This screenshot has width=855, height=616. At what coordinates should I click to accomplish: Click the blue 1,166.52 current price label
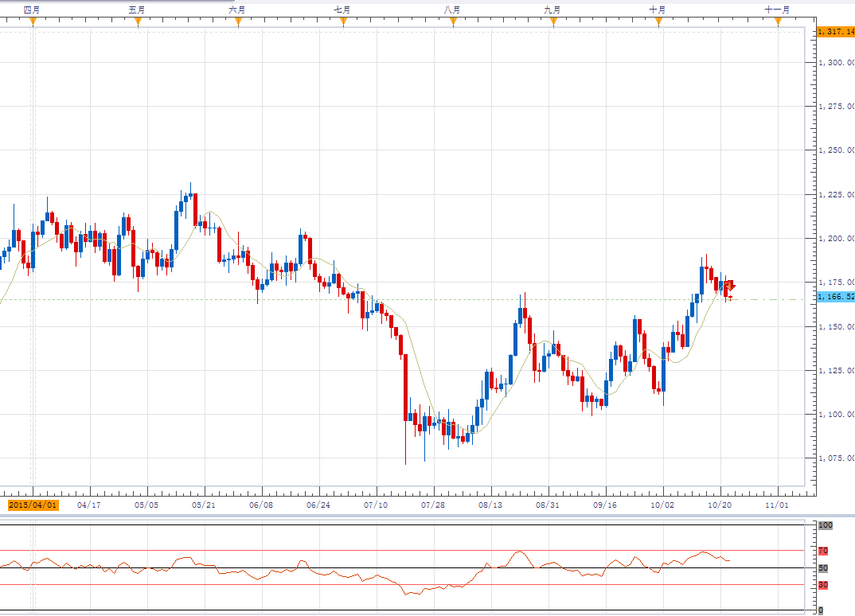coord(835,297)
